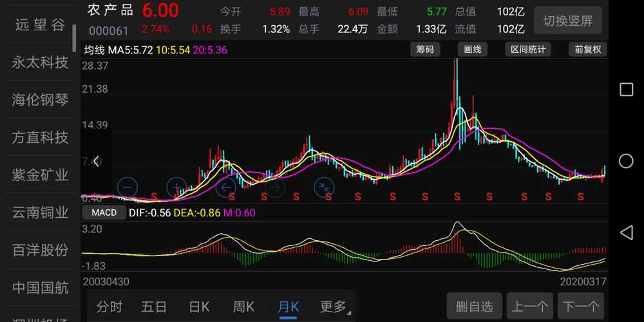Screen dimensions: 644x322
Task: Tap the end date 20200317
Action: pyautogui.click(x=583, y=282)
